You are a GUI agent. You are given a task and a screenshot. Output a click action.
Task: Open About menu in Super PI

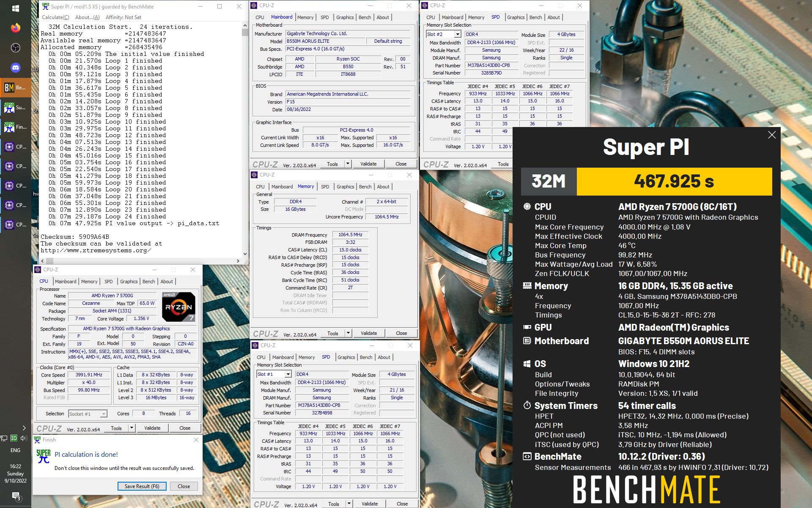[x=87, y=17]
